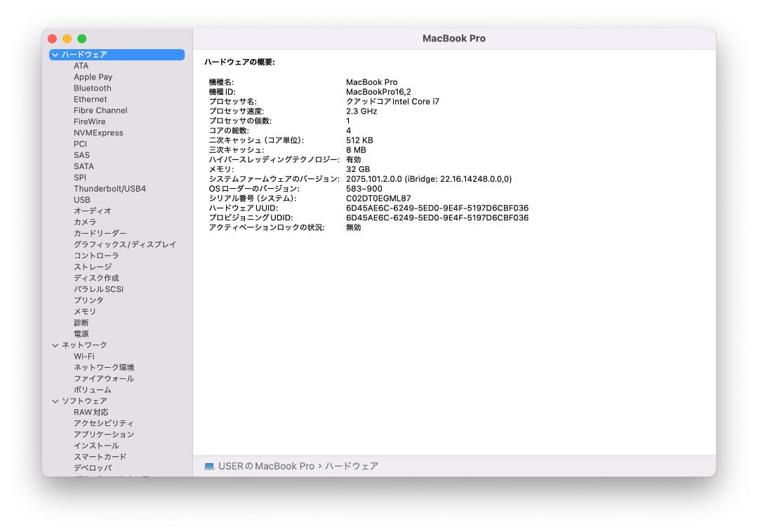Collapse the ソフトウェア disclosure triangle
This screenshot has height=532, width=758.
click(x=55, y=401)
